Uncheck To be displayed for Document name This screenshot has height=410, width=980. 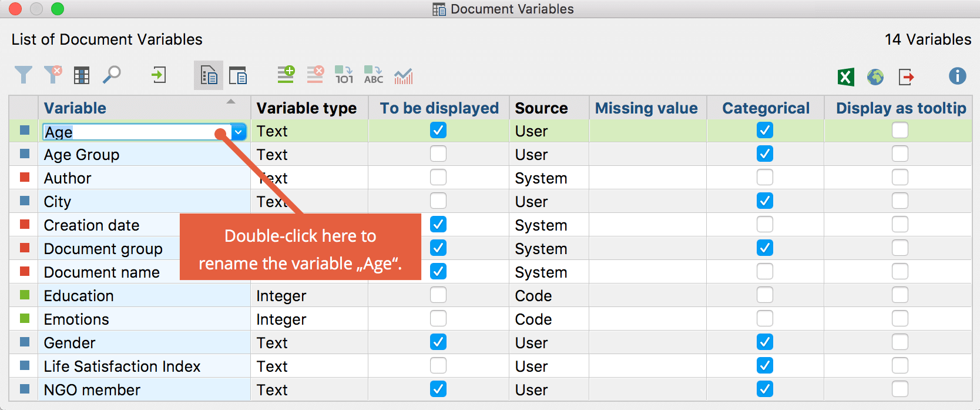[438, 271]
